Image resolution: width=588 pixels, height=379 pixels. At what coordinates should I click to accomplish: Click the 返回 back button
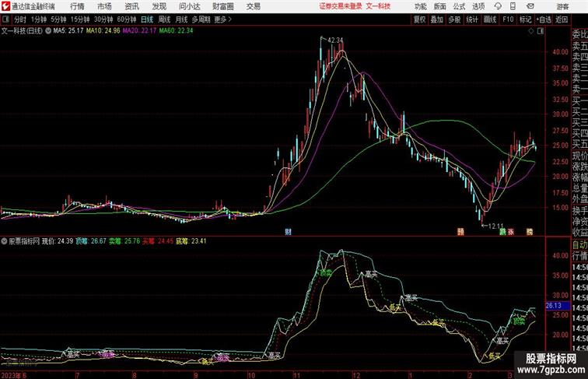[x=562, y=19]
